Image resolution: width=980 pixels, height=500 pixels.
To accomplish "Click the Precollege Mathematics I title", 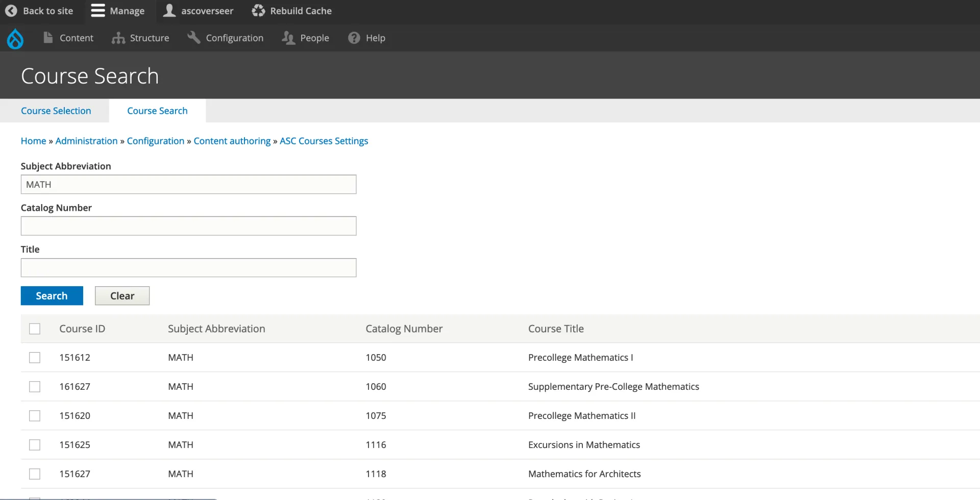I will coord(580,358).
